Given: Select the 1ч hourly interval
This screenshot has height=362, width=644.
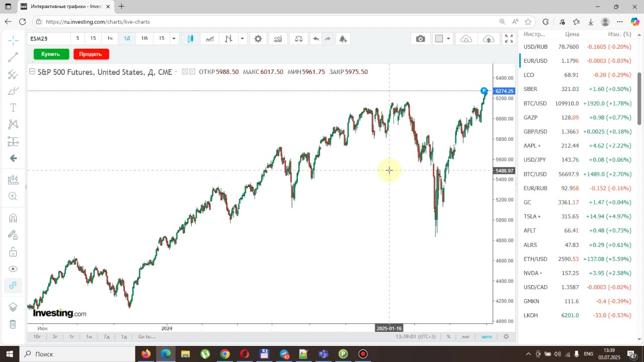Looking at the screenshot, I should point(110,38).
